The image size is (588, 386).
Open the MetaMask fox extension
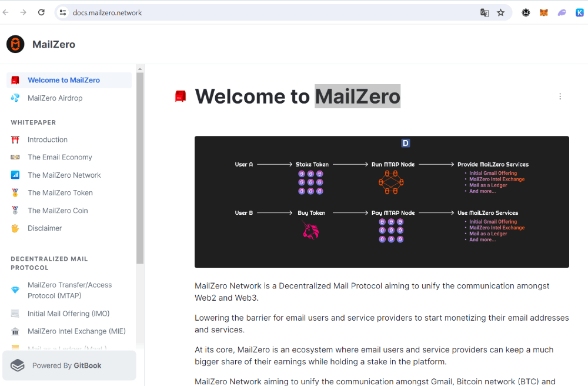coord(544,13)
